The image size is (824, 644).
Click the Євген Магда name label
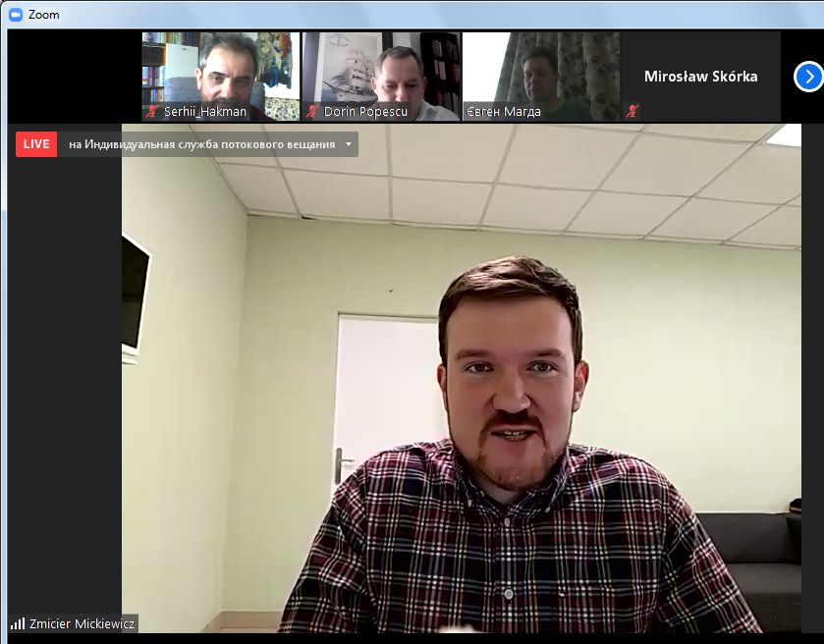point(503,112)
